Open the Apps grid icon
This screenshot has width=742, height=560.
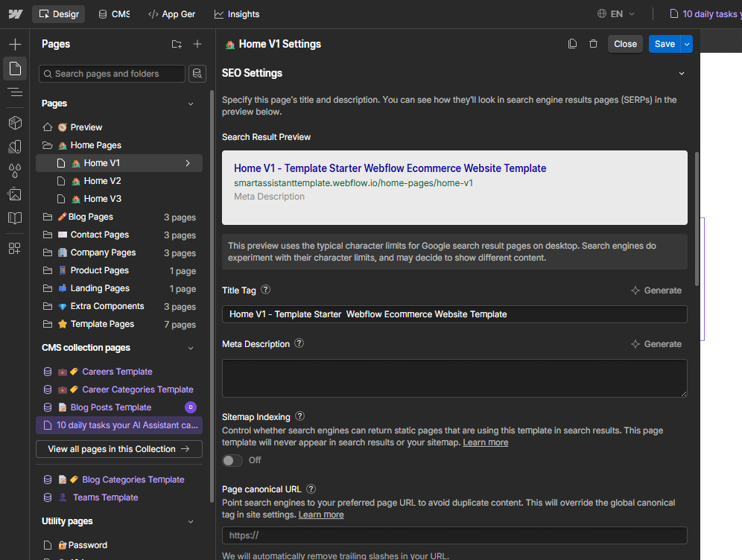(15, 248)
